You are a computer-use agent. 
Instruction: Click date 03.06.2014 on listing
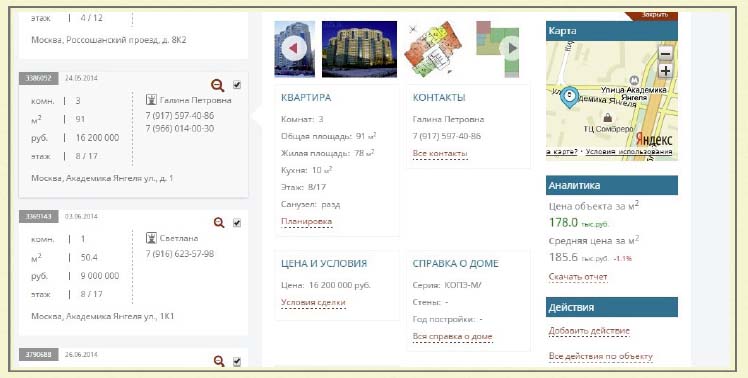pyautogui.click(x=81, y=216)
